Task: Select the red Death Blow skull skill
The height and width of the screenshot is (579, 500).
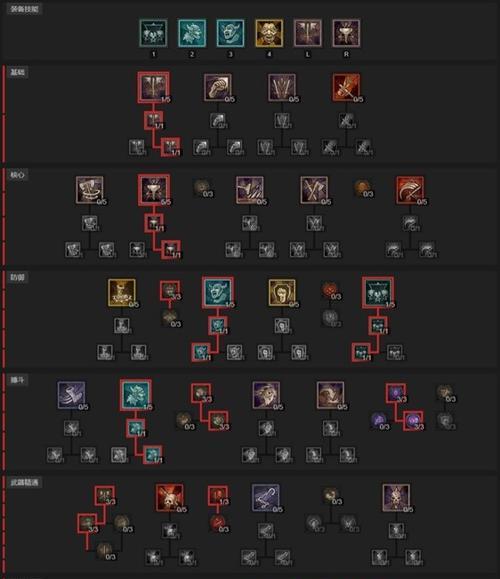Action: (169, 498)
